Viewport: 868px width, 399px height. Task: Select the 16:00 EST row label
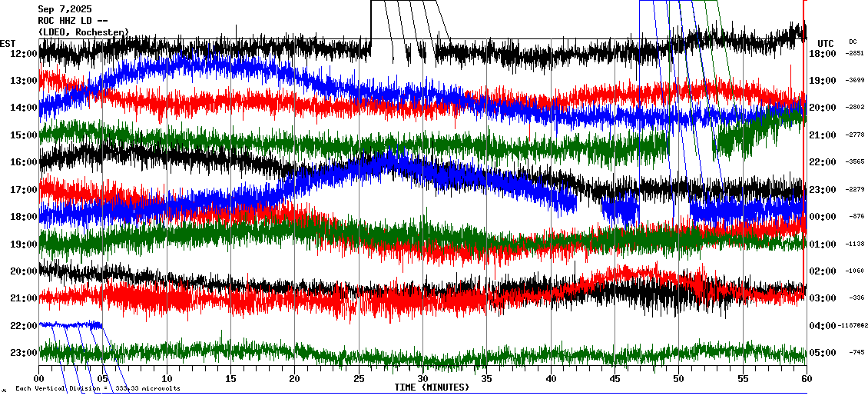tap(24, 162)
